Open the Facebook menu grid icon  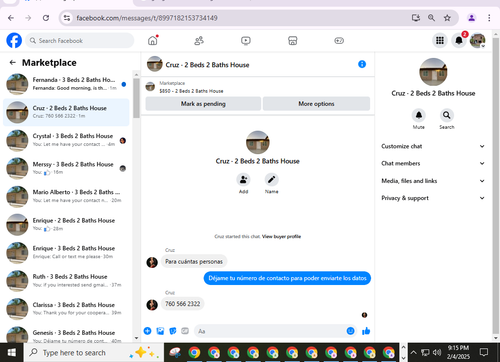tap(440, 40)
